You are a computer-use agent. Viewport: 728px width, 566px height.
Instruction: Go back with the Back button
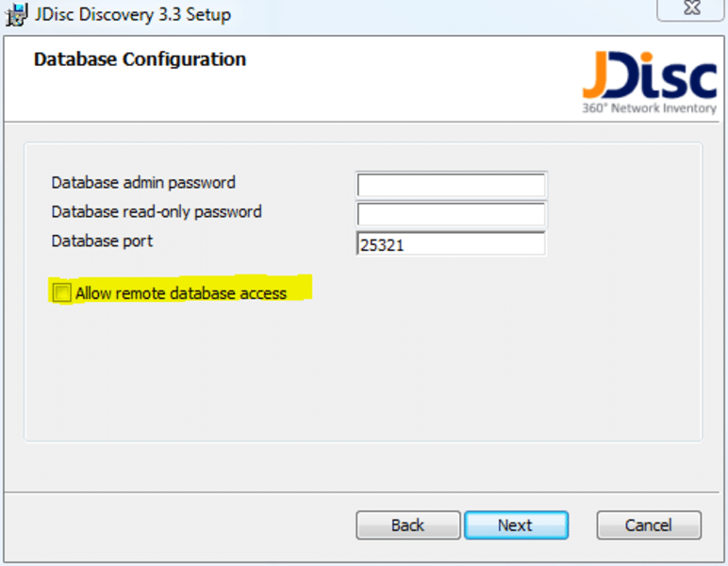coord(407,525)
